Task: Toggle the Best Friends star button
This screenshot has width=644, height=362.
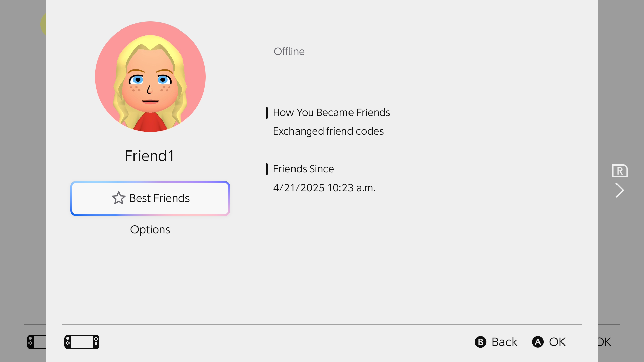Action: (150, 198)
